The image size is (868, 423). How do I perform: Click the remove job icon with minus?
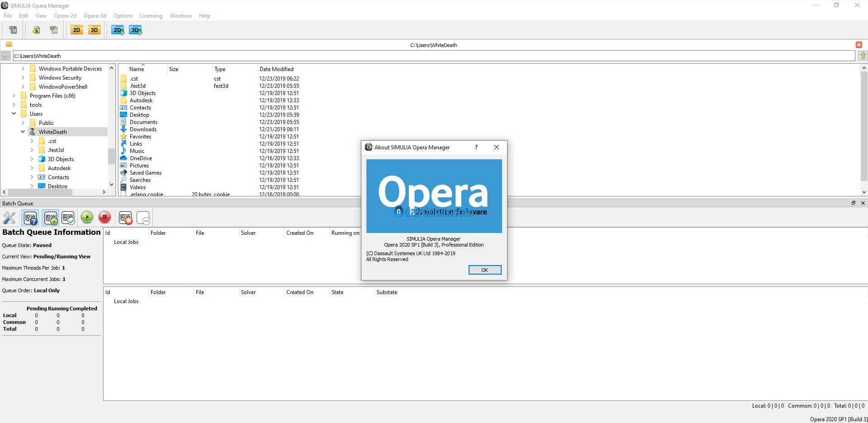coord(143,218)
